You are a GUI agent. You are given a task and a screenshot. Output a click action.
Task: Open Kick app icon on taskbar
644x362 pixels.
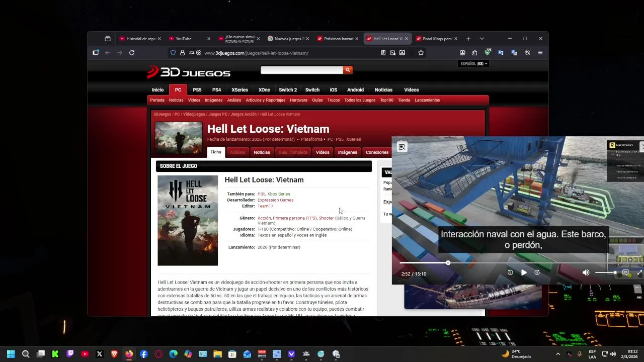pos(55,354)
